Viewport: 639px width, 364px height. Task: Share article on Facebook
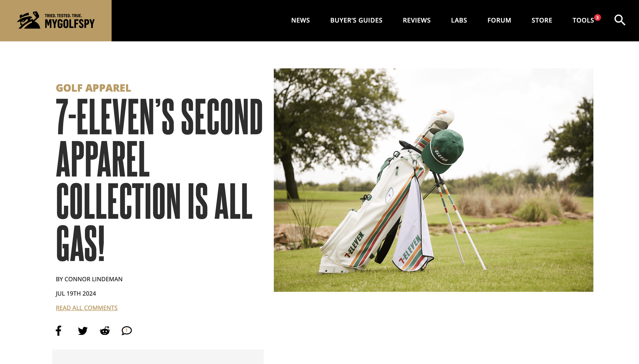click(59, 331)
